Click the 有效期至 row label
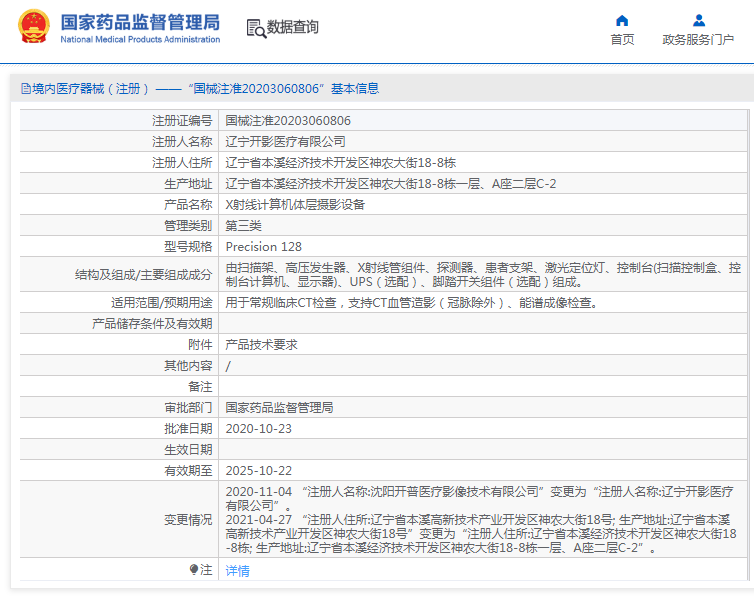Screen dimensions: 754x597 click(188, 471)
